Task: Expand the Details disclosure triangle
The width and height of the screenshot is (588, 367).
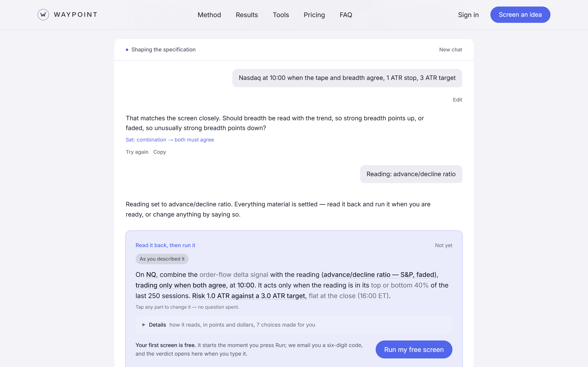Action: (x=144, y=325)
